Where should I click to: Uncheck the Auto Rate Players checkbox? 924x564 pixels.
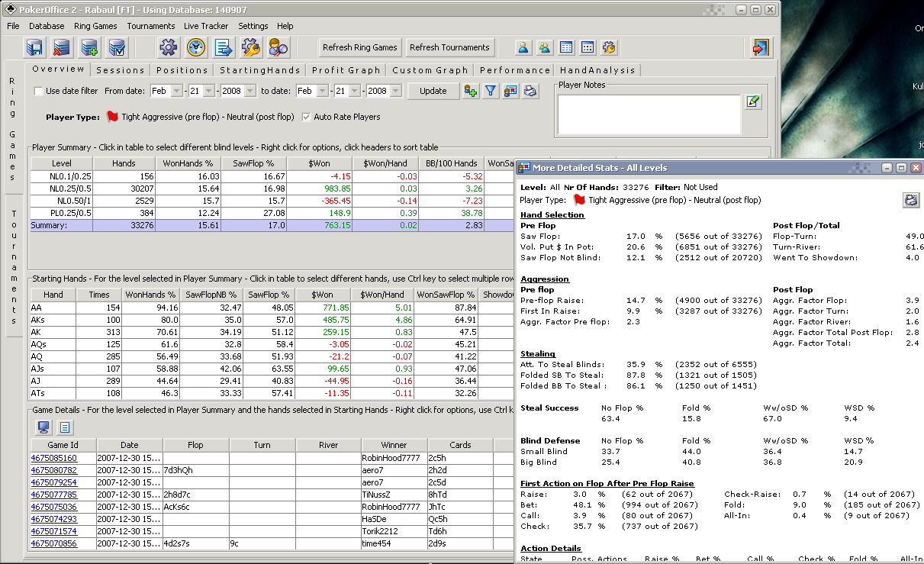point(307,118)
